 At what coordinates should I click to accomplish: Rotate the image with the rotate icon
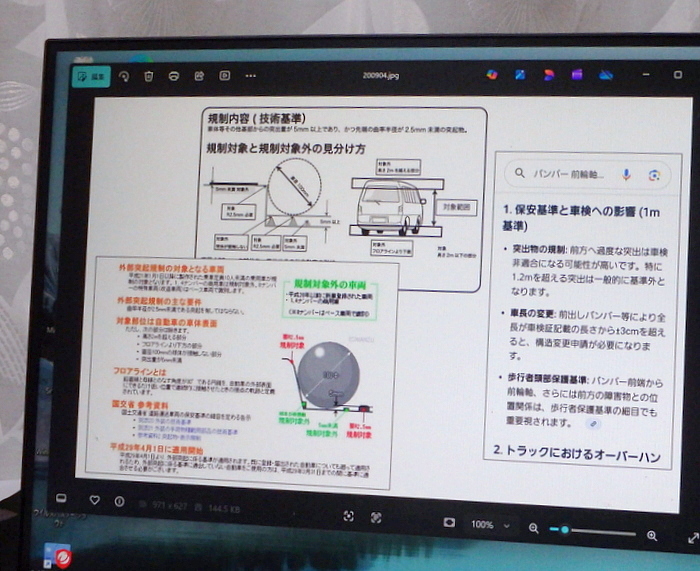[124, 75]
